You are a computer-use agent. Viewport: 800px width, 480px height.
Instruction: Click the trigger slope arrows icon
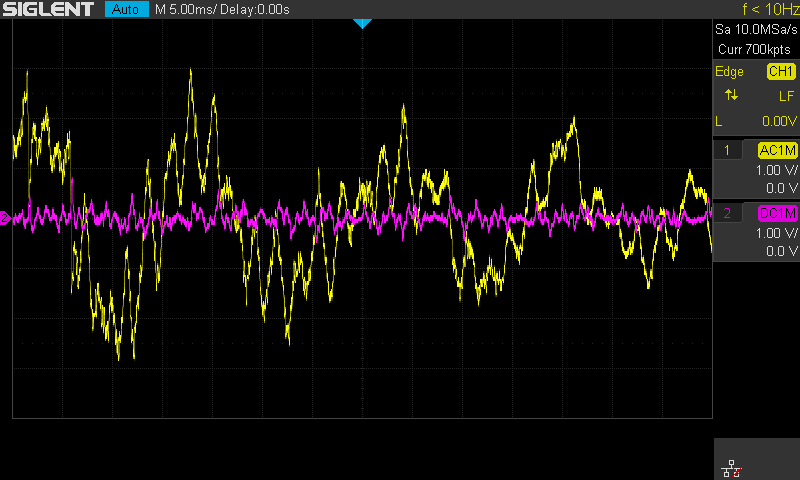tap(731, 95)
